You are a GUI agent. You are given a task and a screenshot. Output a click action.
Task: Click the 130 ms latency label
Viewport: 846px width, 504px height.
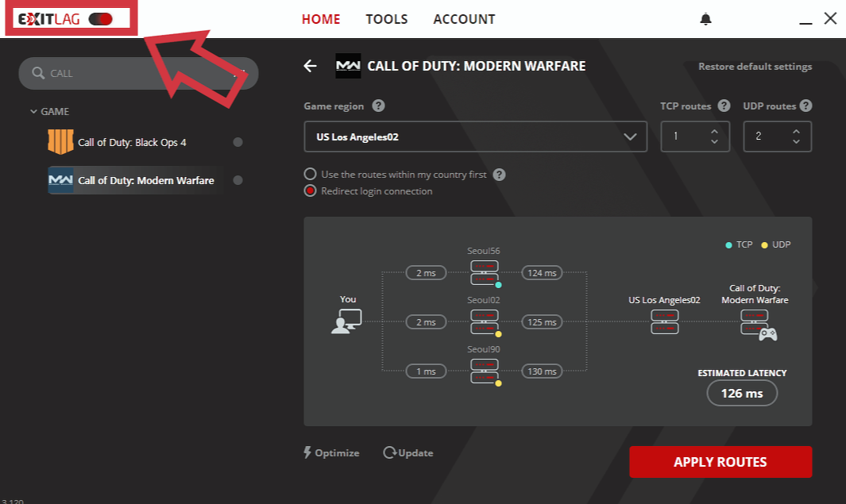point(542,371)
